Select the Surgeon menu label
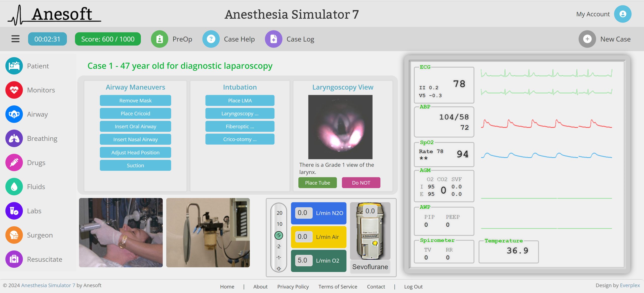Screen dimensions: 644x293 (x=40, y=235)
